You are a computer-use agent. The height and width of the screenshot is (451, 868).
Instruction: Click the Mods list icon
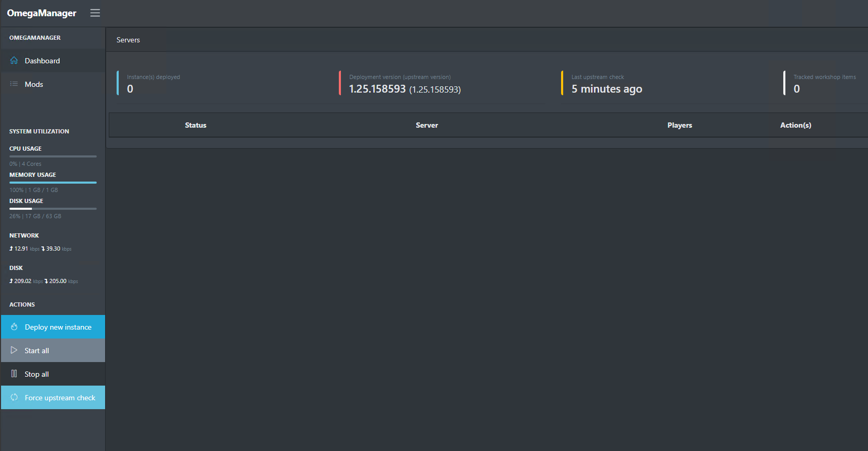pyautogui.click(x=14, y=84)
